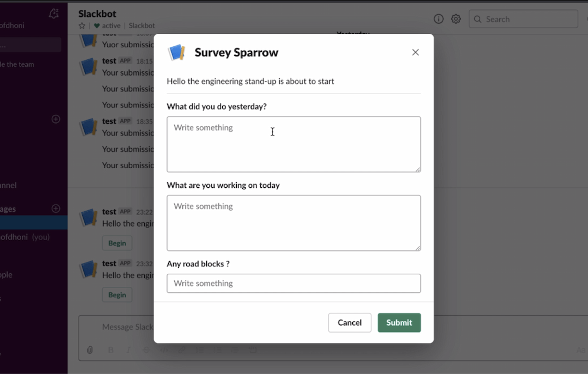Image resolution: width=588 pixels, height=374 pixels.
Task: Click the Slack Search field
Action: [523, 19]
